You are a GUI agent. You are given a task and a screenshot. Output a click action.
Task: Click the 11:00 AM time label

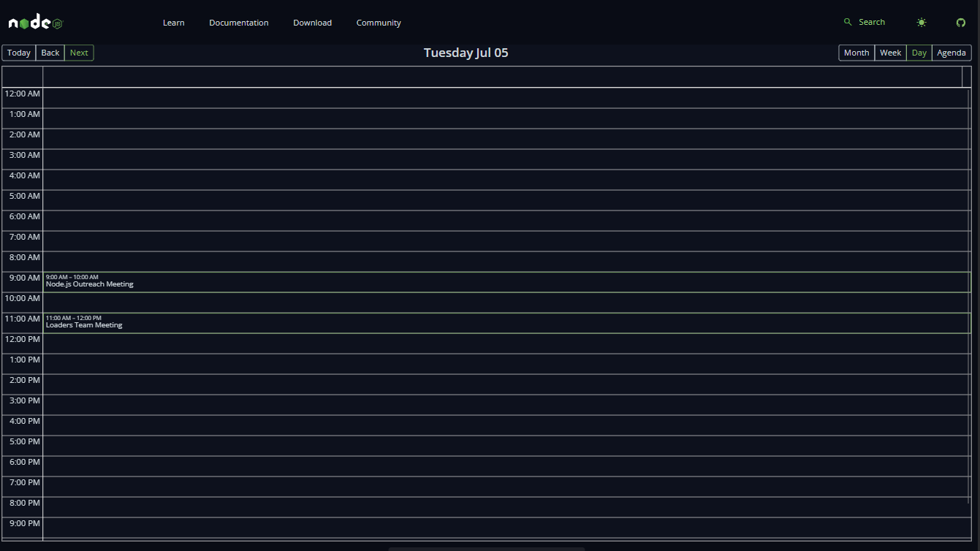23,319
